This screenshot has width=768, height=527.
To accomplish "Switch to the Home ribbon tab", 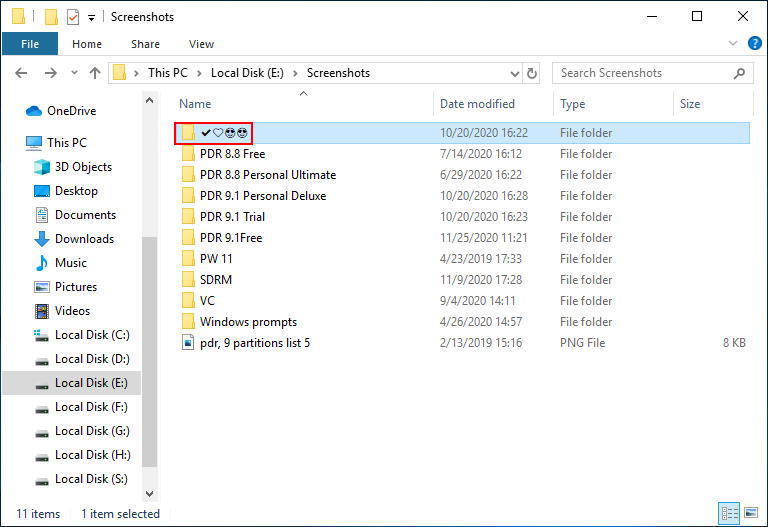I will pos(87,44).
